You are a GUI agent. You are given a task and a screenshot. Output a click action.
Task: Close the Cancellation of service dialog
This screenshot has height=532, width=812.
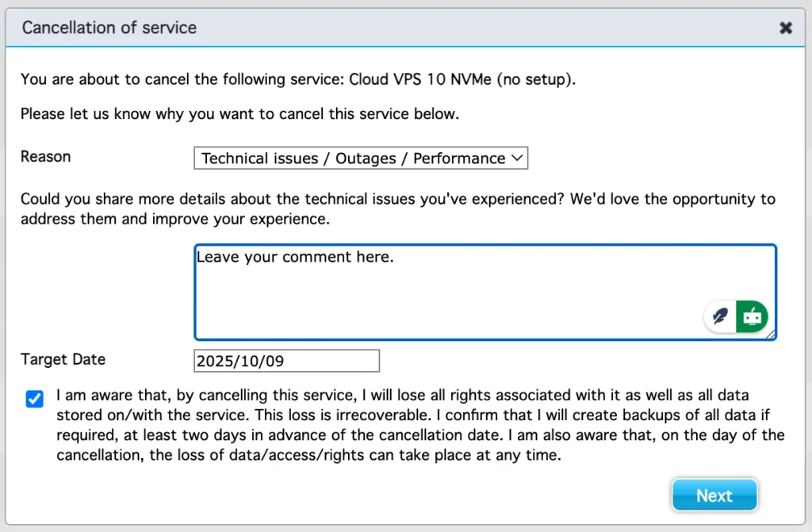785,28
